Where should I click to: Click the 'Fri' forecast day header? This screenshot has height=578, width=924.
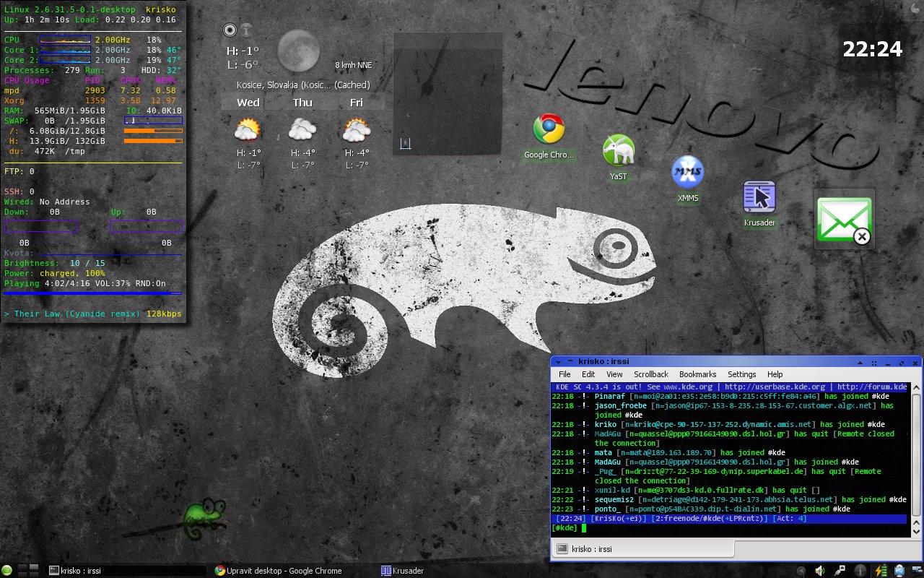357,103
